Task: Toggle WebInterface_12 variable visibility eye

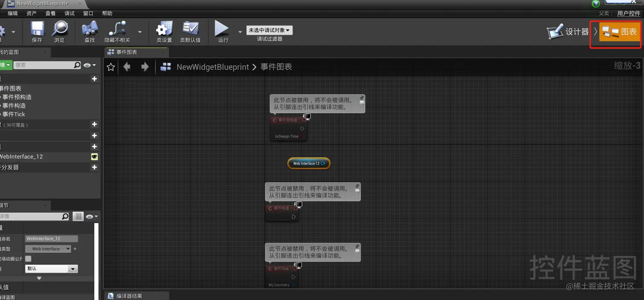Action: tap(95, 157)
